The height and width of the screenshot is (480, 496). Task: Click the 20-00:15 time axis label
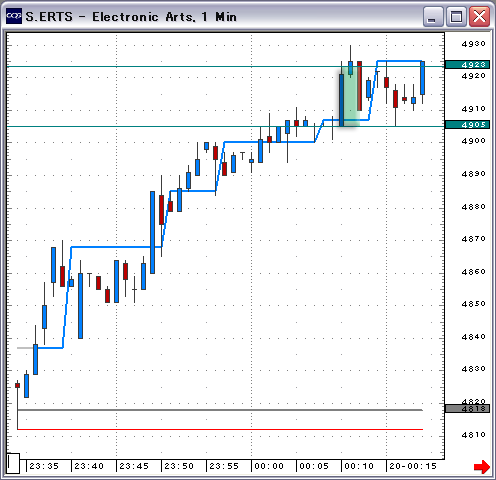click(x=413, y=466)
